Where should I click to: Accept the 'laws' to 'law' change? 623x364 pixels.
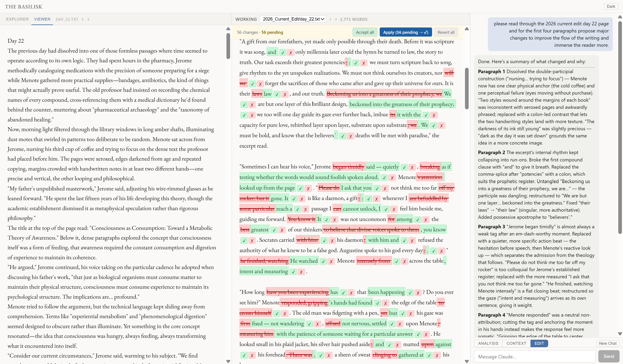[x=277, y=94]
